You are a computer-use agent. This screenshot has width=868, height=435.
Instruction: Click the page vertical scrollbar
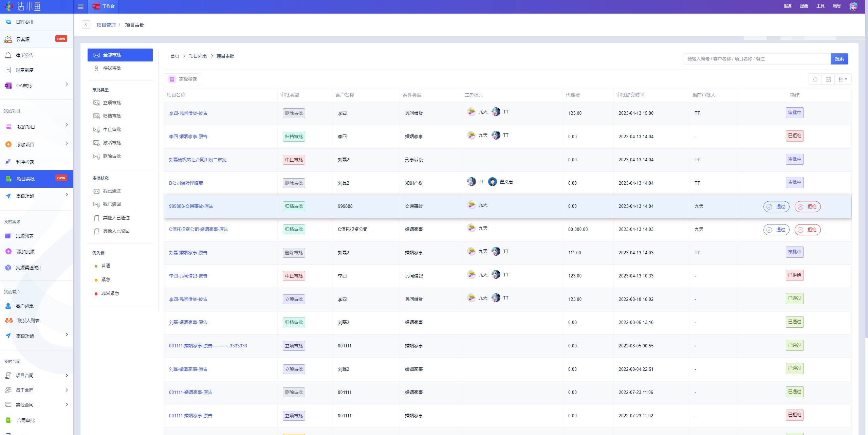point(866,170)
